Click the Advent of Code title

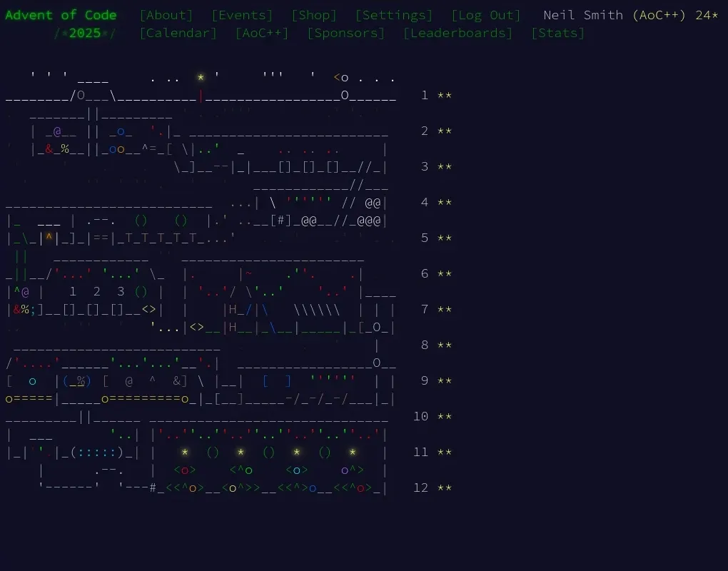[61, 14]
